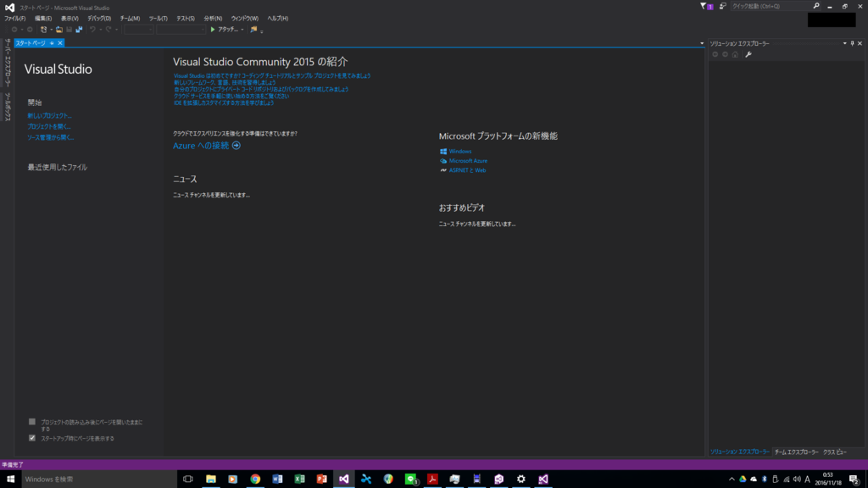The height and width of the screenshot is (488, 868).
Task: Open Solution Explorer window position dropdown
Action: click(845, 43)
